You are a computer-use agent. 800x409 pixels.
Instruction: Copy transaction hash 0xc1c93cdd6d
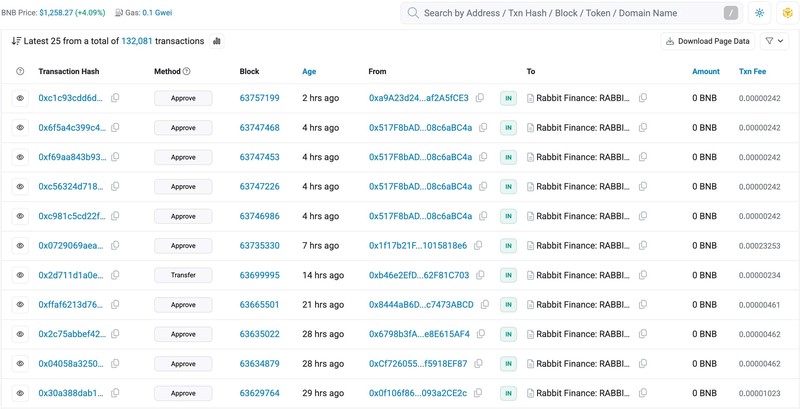tap(116, 98)
